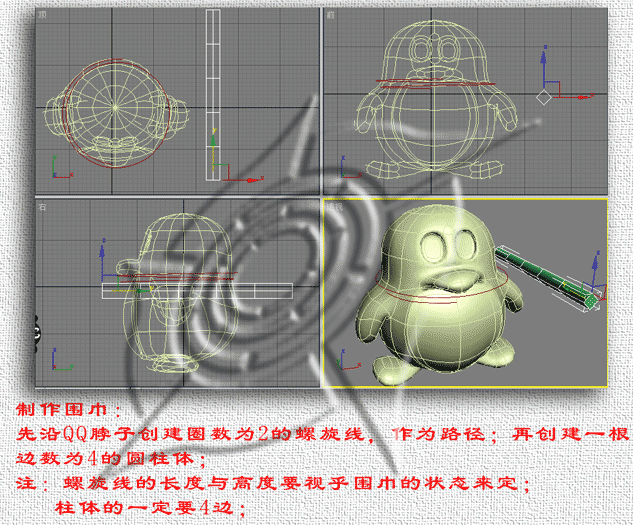633x525 pixels.
Task: Select the penguin wireframe in Top viewport
Action: pyautogui.click(x=116, y=113)
